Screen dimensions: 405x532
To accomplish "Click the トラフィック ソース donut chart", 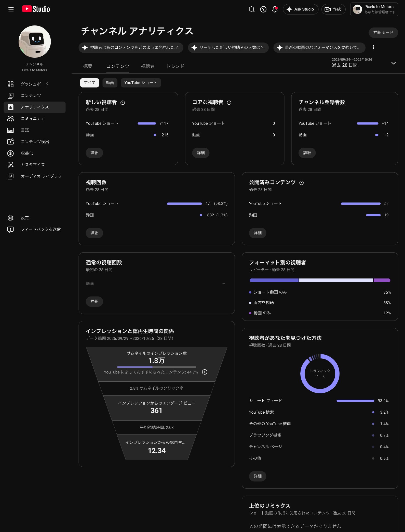I will click(x=320, y=374).
